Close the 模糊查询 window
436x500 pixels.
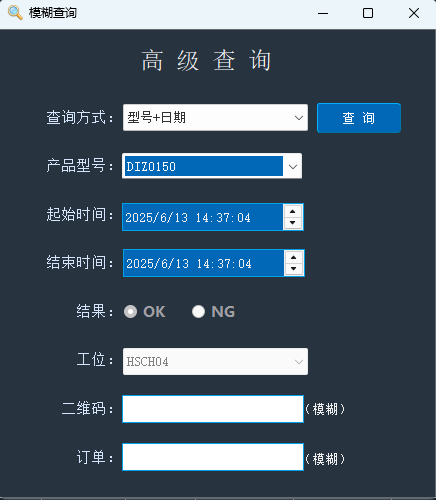pyautogui.click(x=414, y=13)
